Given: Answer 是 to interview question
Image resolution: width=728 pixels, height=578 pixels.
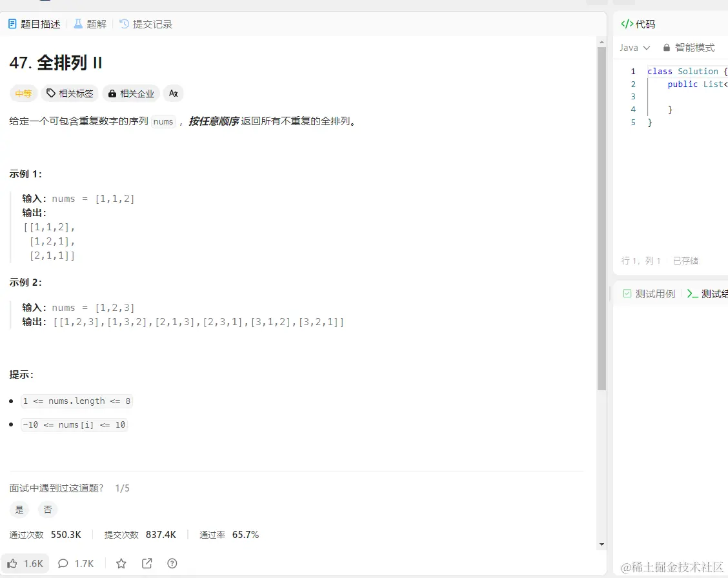Looking at the screenshot, I should coord(19,510).
